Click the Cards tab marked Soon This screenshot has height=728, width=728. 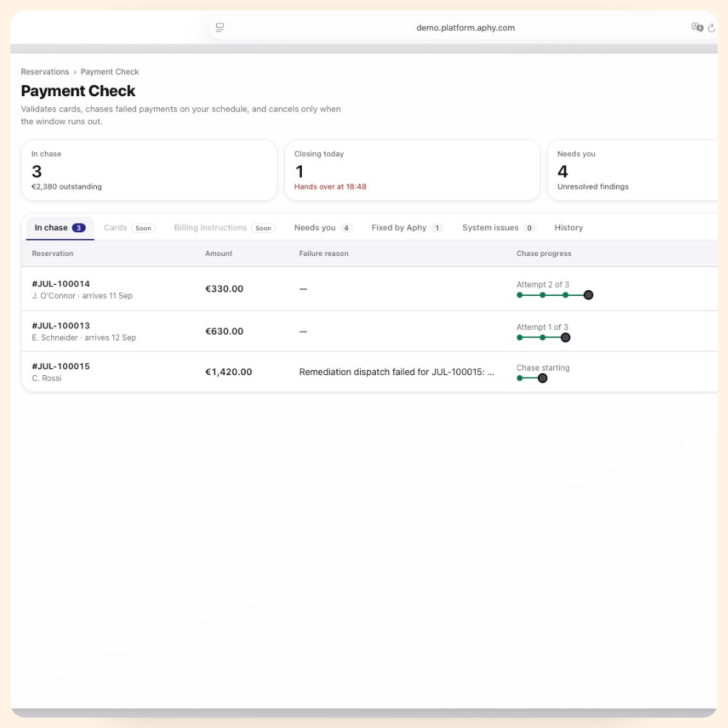tap(129, 228)
